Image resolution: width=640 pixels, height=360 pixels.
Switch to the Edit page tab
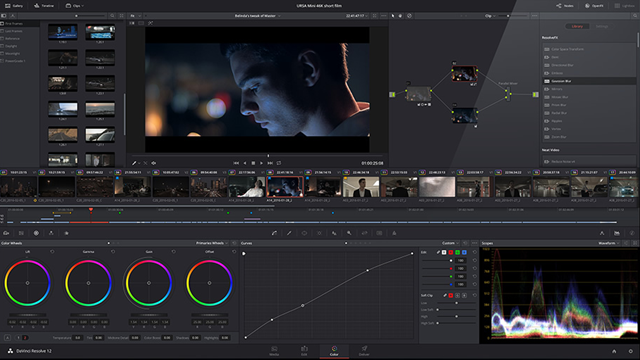pyautogui.click(x=304, y=351)
